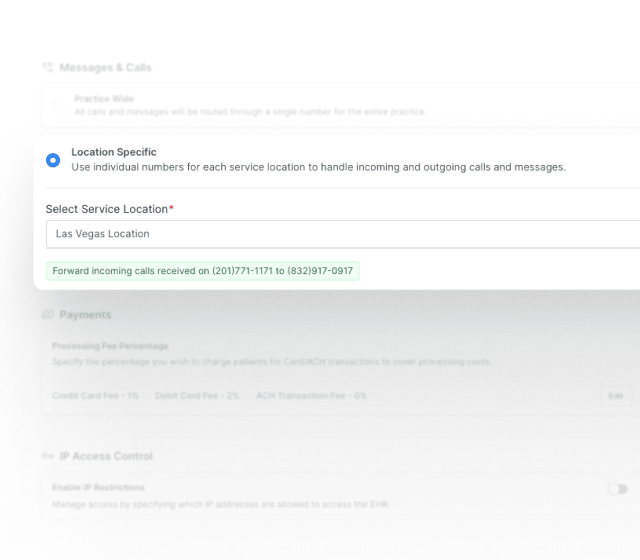
Task: Select the Location Specific radio button
Action: click(x=53, y=160)
